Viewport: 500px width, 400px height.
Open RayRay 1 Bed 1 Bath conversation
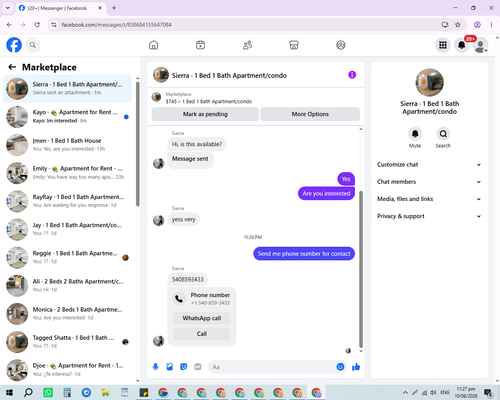[67, 201]
